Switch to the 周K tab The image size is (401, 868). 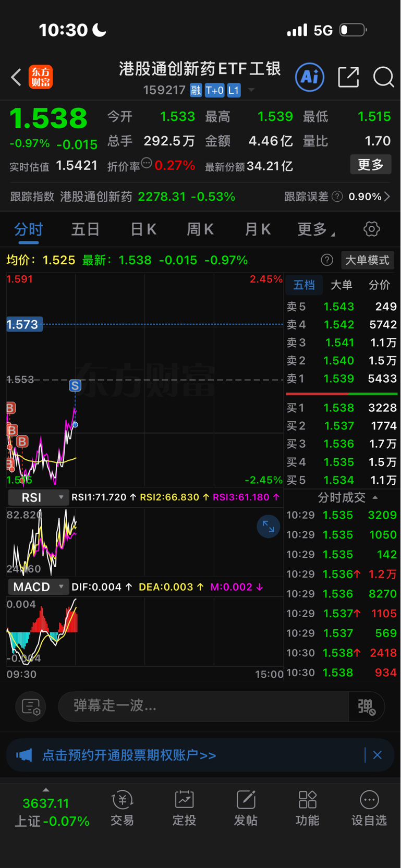pyautogui.click(x=200, y=229)
